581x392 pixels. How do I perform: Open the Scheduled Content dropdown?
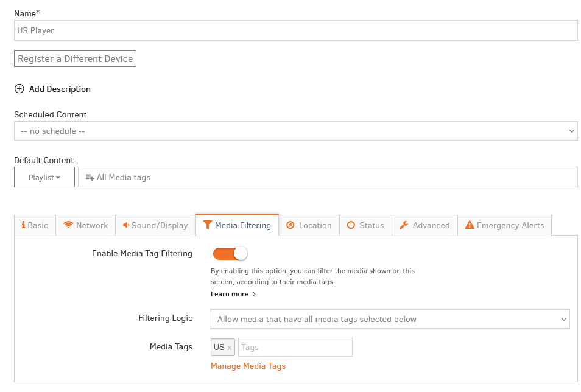(295, 130)
